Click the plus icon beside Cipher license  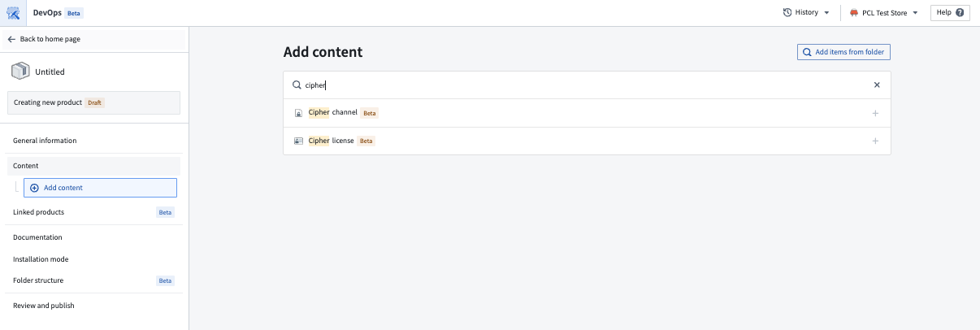(x=875, y=141)
